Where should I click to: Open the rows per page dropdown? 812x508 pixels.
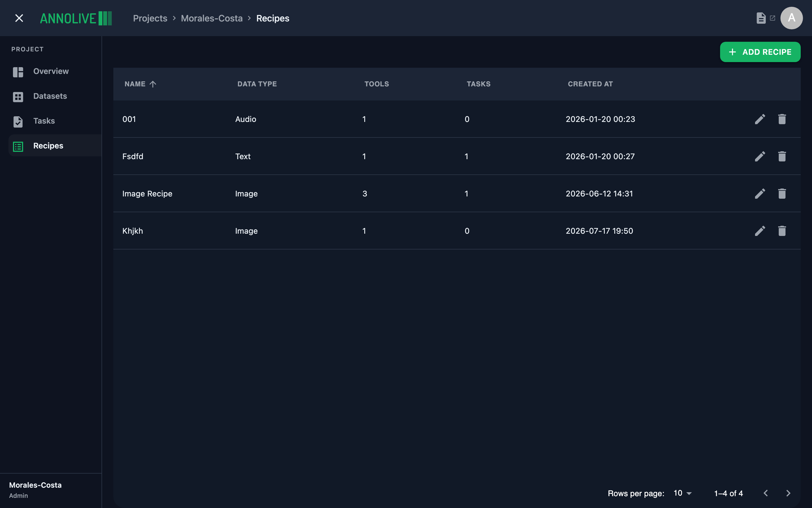683,493
